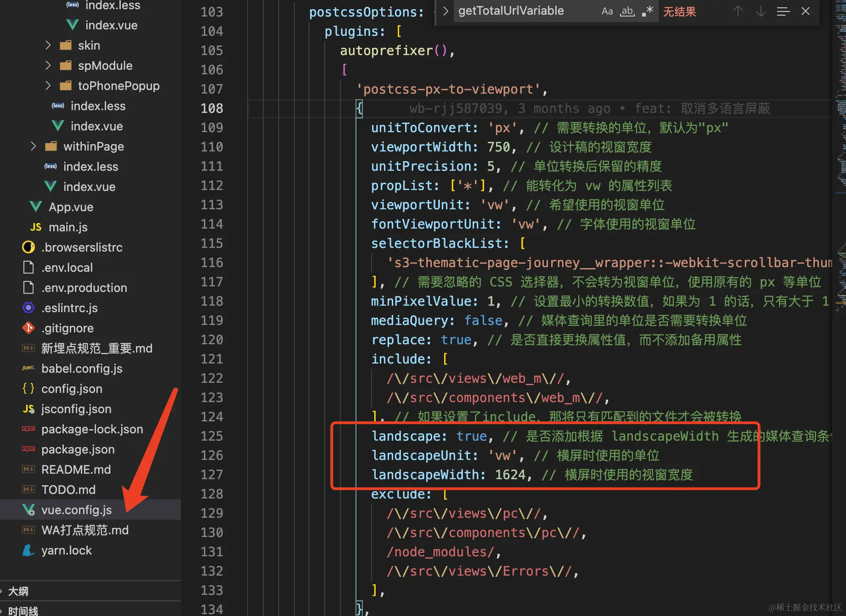Open index.vue directly above App.vue
The width and height of the screenshot is (846, 616).
(x=89, y=186)
